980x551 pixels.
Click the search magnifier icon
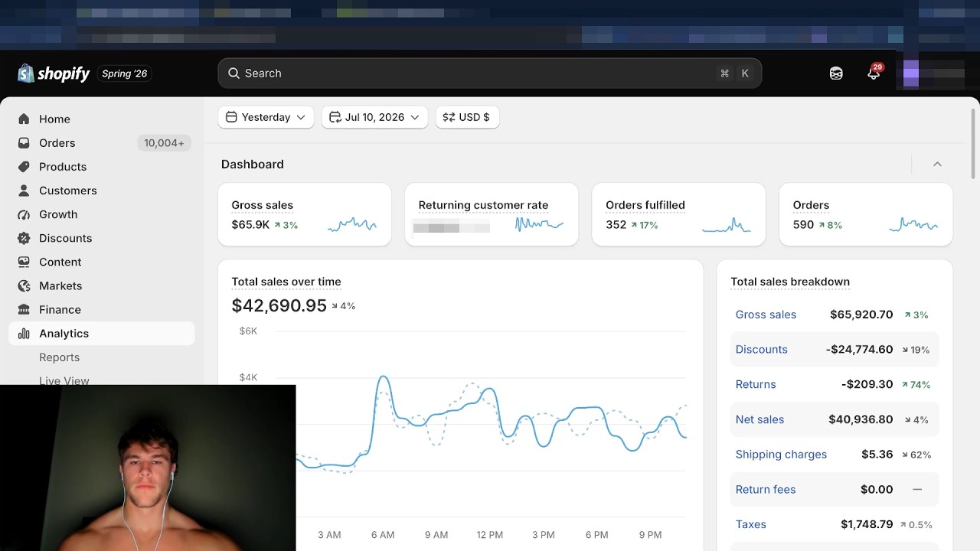tap(234, 73)
